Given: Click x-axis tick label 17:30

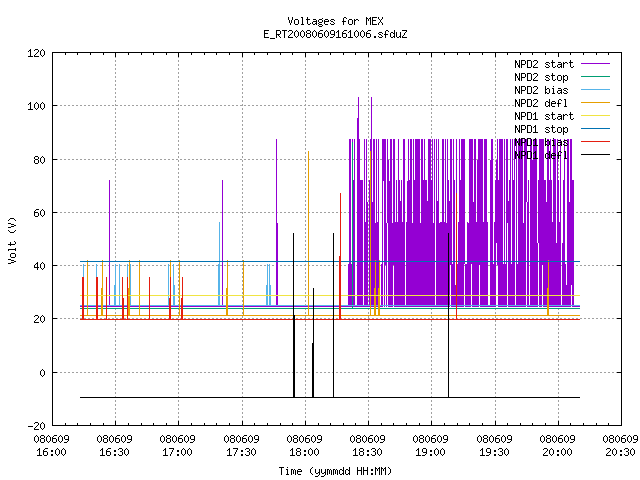Looking at the screenshot, I should point(242,453).
